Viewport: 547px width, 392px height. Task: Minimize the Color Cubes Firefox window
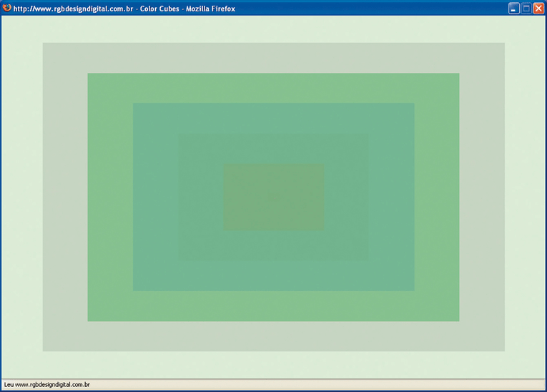point(514,9)
